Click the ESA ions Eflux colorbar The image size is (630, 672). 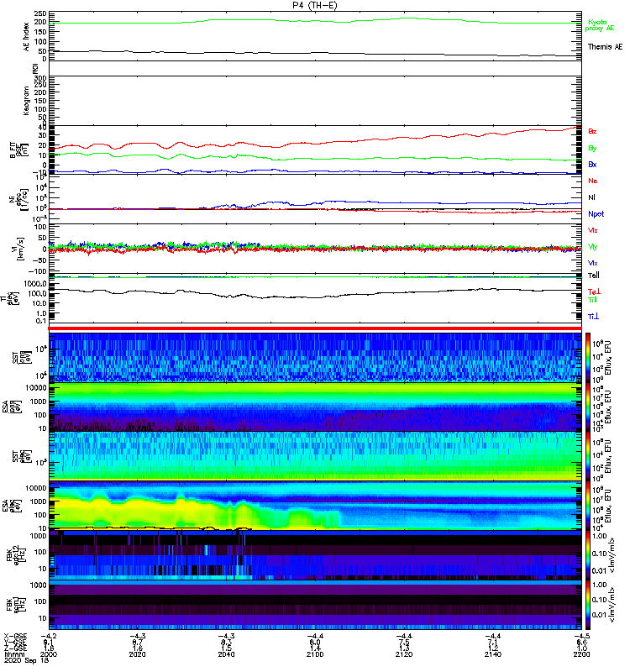(x=588, y=407)
